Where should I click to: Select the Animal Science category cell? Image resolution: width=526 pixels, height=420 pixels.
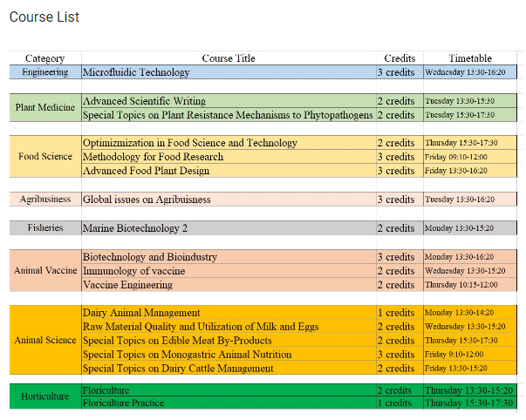tap(45, 341)
